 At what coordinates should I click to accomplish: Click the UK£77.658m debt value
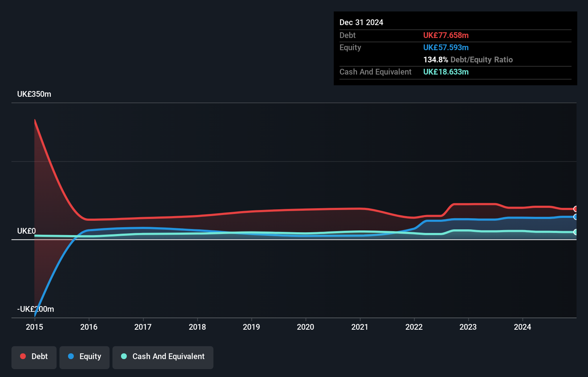pos(446,35)
